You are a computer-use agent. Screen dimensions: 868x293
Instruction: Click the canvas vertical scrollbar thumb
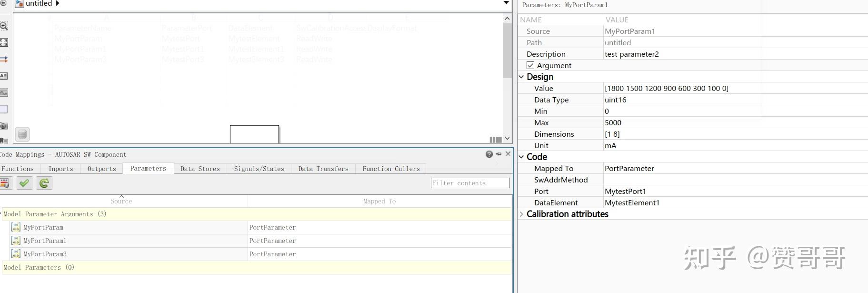[x=508, y=51]
